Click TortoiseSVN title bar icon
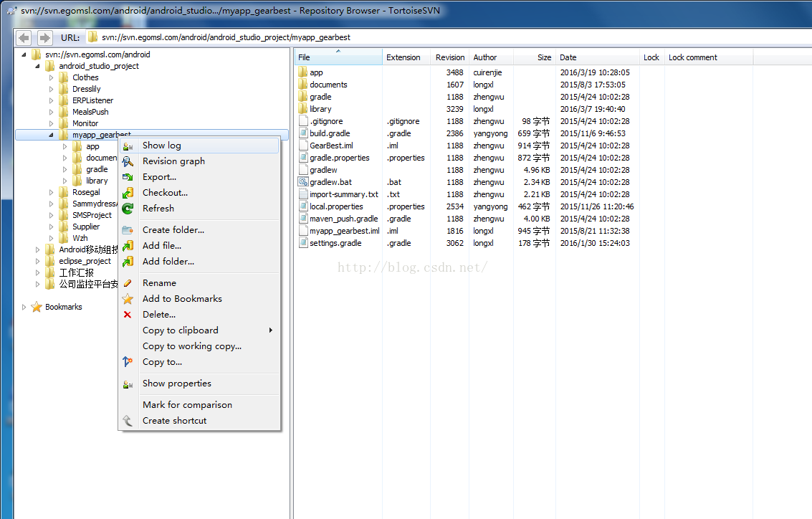812x519 pixels. [11, 10]
